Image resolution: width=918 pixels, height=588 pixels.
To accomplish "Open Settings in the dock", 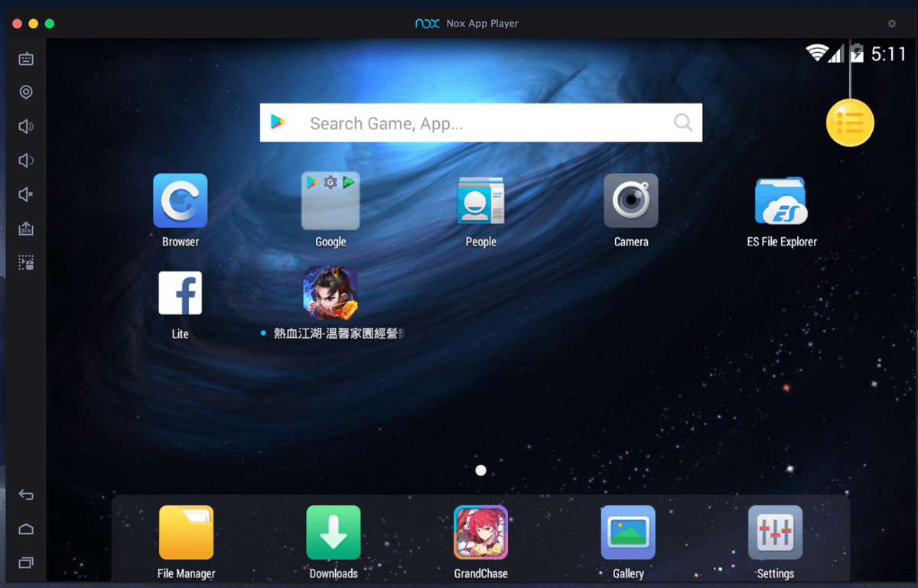I will pos(775,532).
